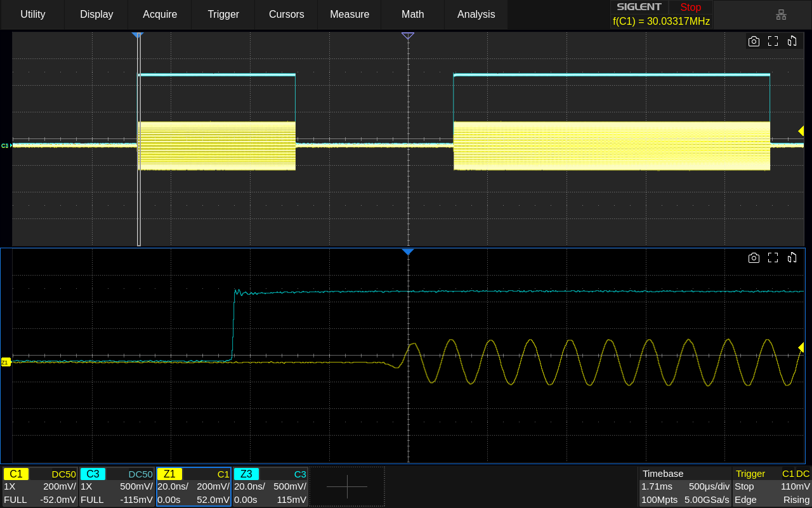Click the Z1 ground-level marker on left edge
Viewport: 812px width, 508px height.
point(6,362)
